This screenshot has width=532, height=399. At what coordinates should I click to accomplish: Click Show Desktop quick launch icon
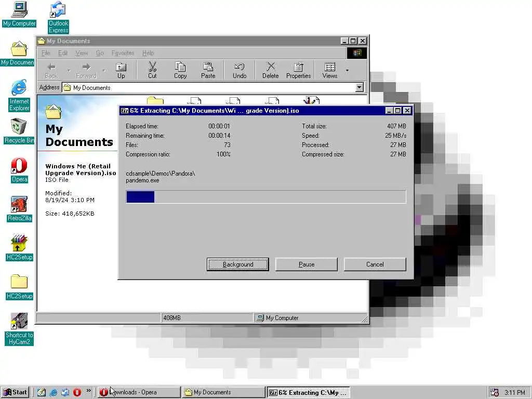pyautogui.click(x=42, y=392)
